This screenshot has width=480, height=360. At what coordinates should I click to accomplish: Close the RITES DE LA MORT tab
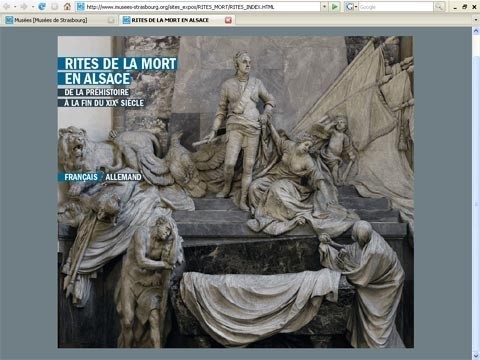pyautogui.click(x=228, y=20)
